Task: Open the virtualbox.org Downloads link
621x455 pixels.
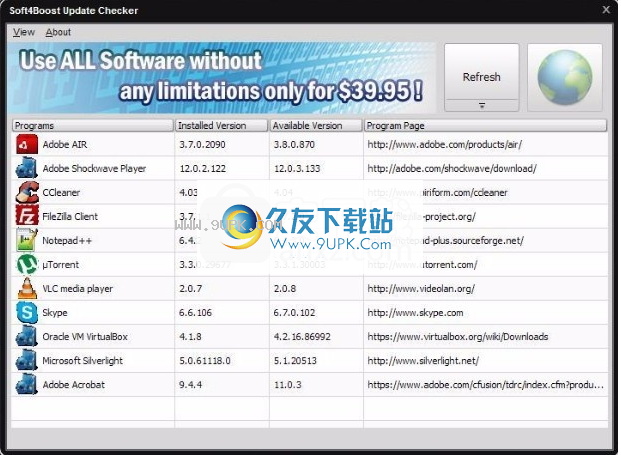Action: point(458,337)
